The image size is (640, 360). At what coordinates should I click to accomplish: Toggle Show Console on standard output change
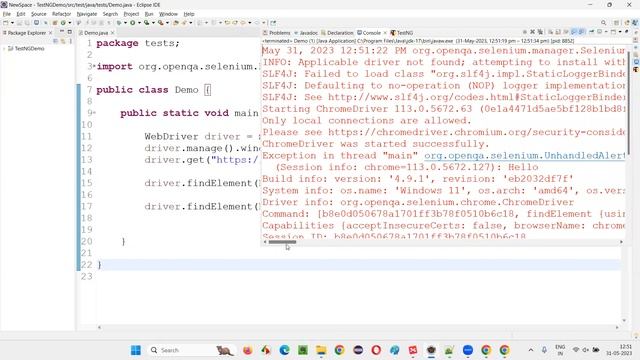573,32
